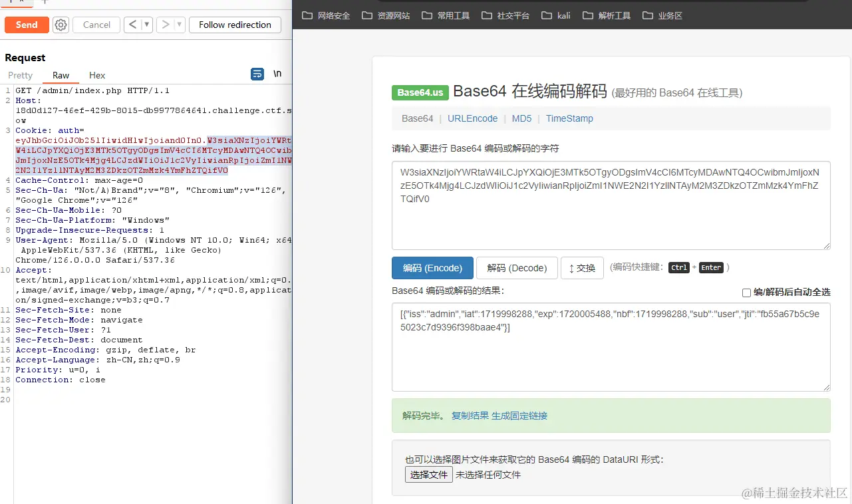Click the Upgrade-Insecure-Requests header line
This screenshot has width=852, height=504.
(x=90, y=230)
